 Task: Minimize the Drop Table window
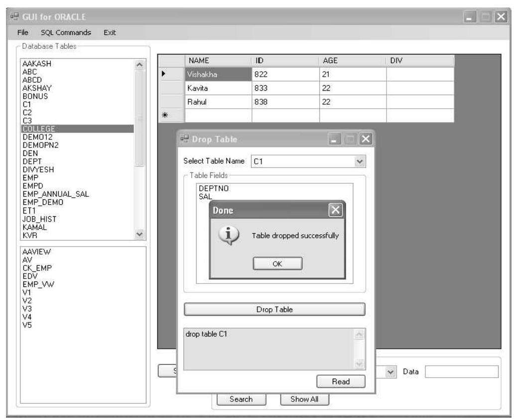[x=334, y=139]
